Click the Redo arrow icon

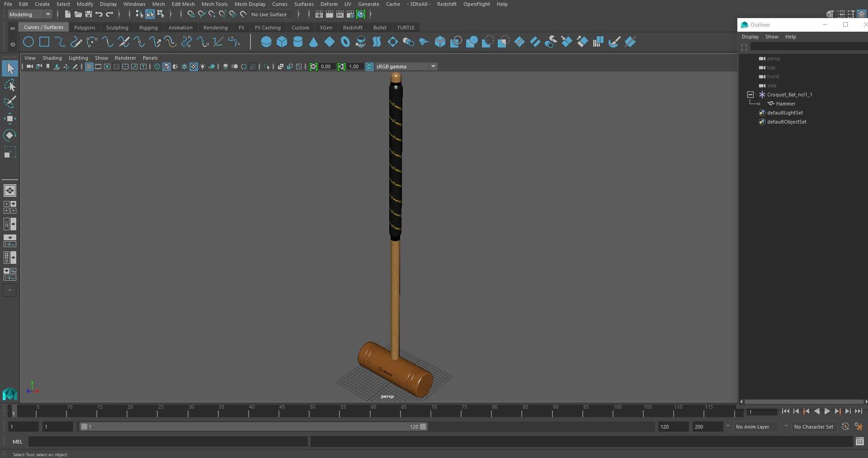point(109,14)
